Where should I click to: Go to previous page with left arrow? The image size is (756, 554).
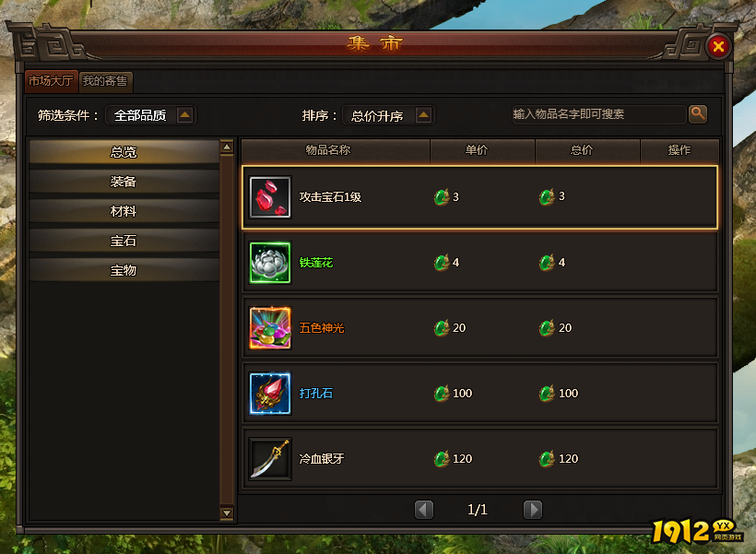point(424,510)
